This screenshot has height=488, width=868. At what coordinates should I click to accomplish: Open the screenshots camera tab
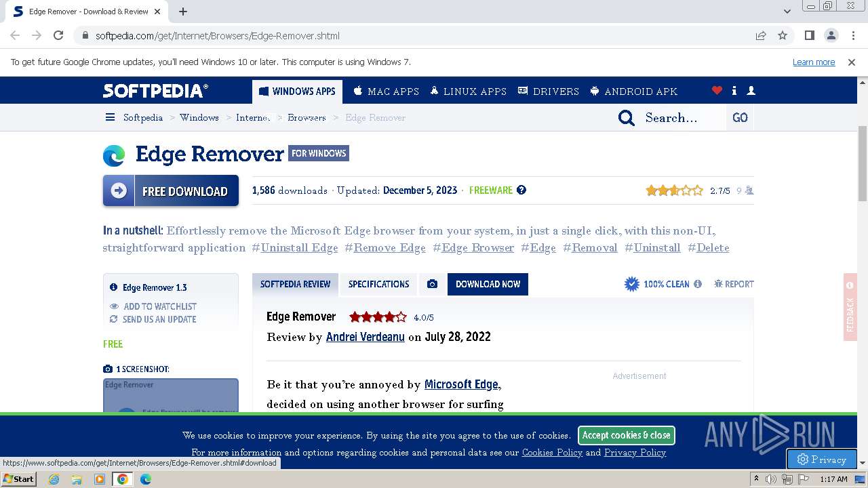point(432,284)
